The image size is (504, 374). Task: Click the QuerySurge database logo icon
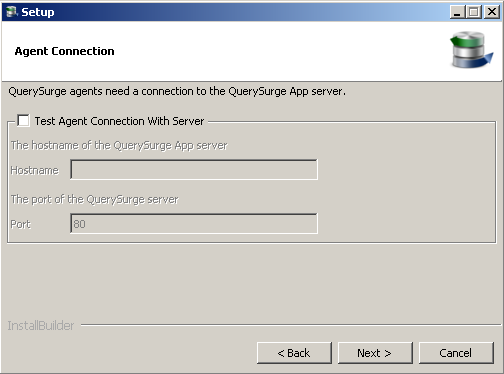(x=471, y=50)
